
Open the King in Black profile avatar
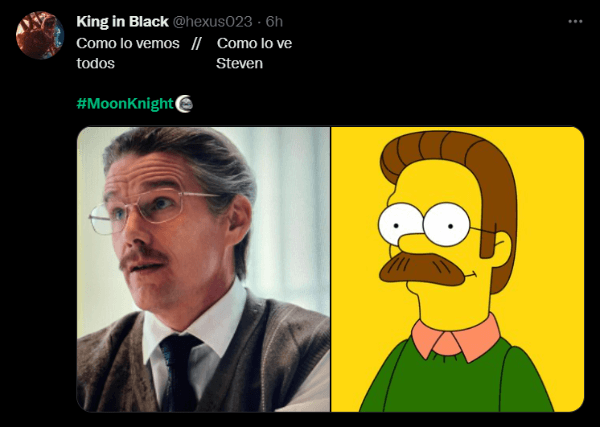[x=40, y=35]
